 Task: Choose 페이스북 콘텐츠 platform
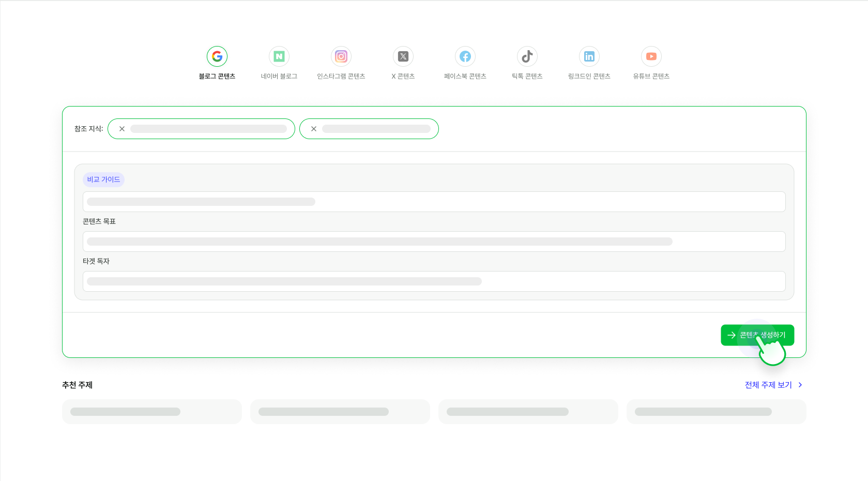pos(465,56)
